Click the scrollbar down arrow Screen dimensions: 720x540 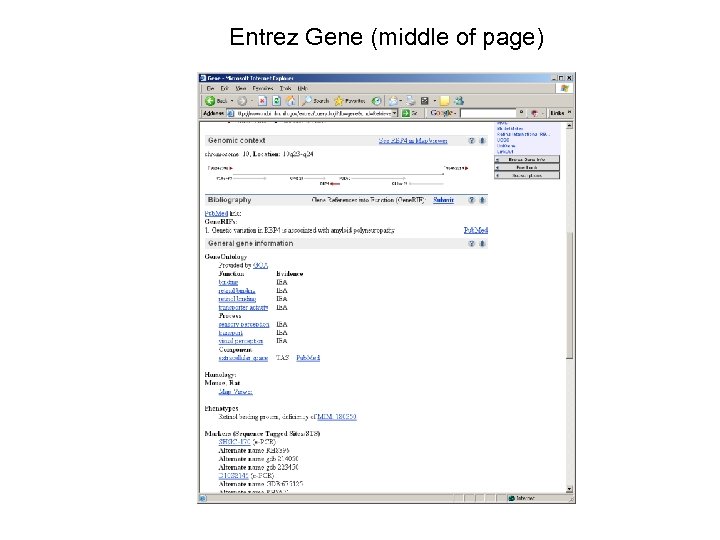(569, 489)
